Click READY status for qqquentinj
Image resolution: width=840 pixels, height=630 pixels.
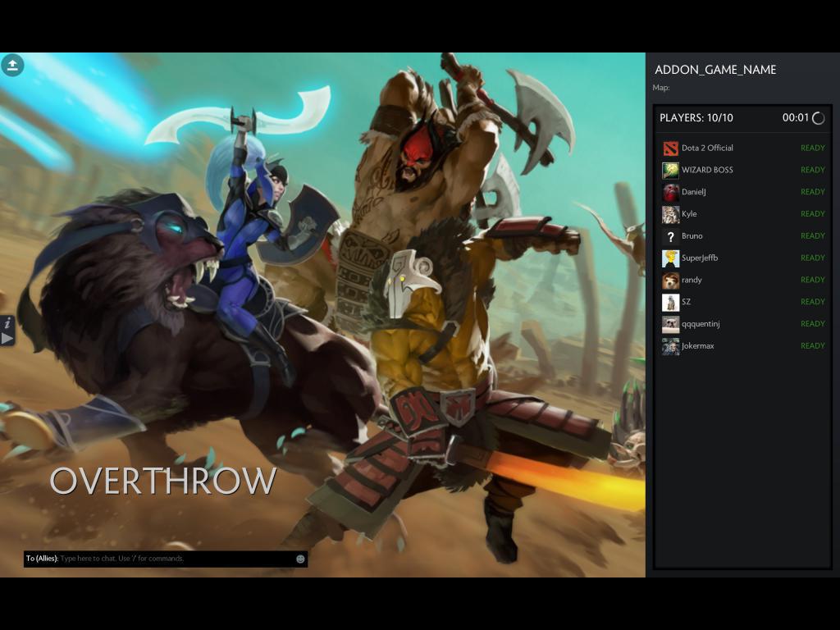(x=813, y=323)
